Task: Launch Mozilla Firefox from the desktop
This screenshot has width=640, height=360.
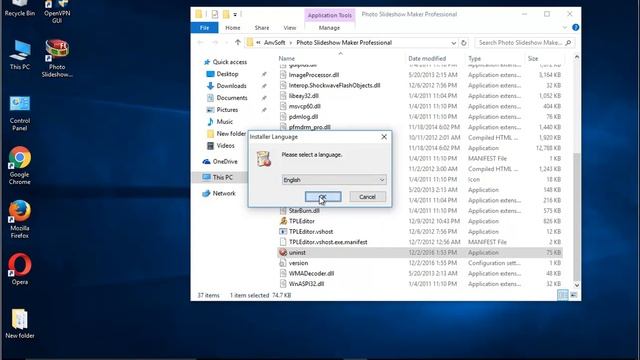Action: [x=20, y=220]
